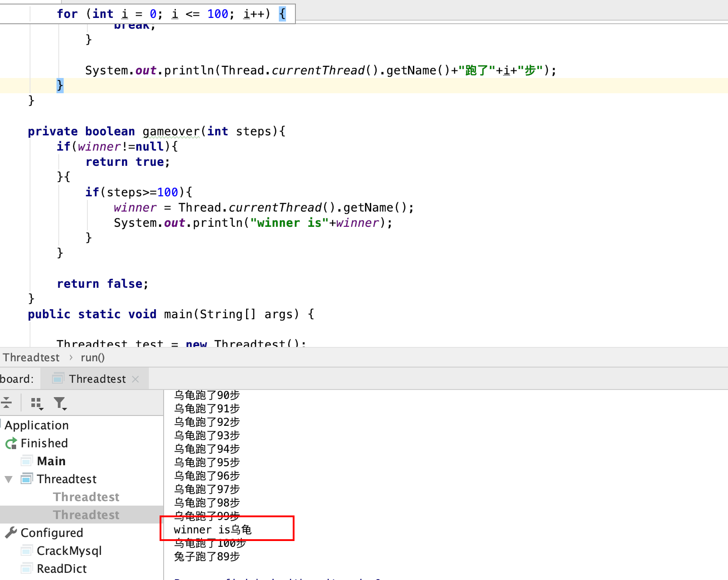Click the Threadtest breadcrumb
This screenshot has height=580, width=728.
coord(31,358)
